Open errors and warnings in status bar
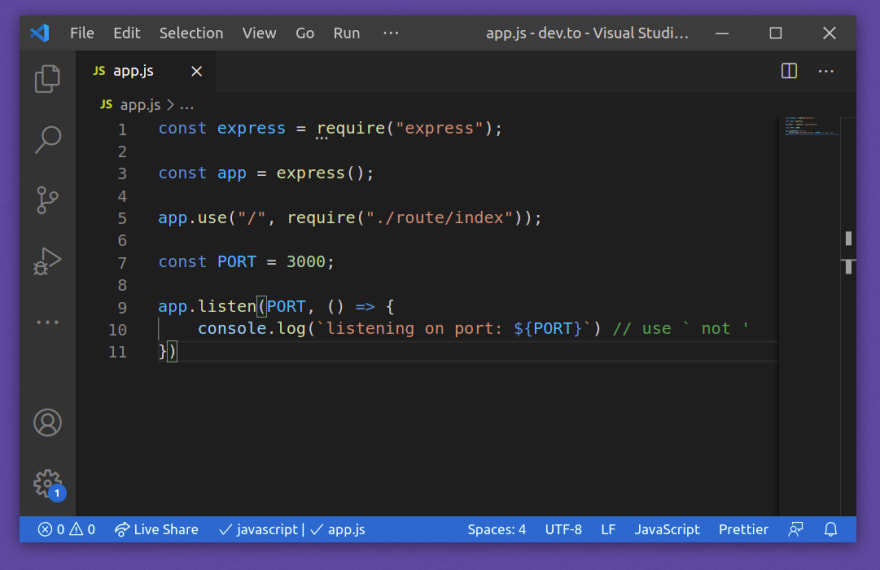 click(66, 529)
